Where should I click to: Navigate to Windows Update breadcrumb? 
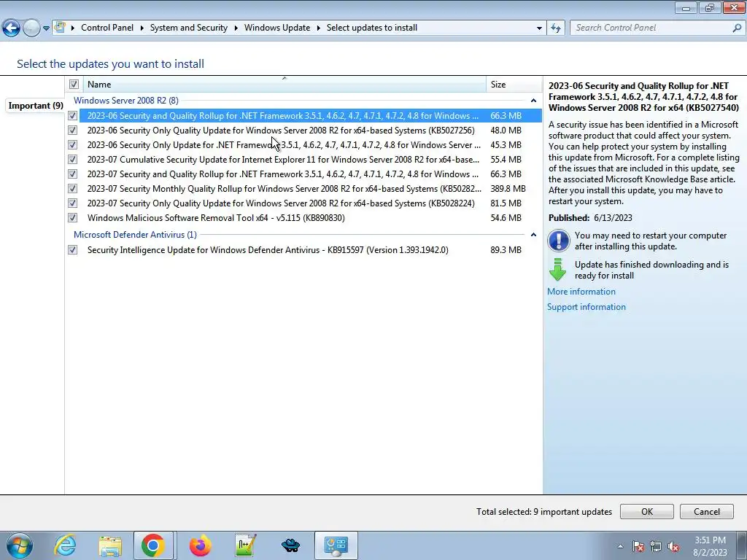pos(276,28)
